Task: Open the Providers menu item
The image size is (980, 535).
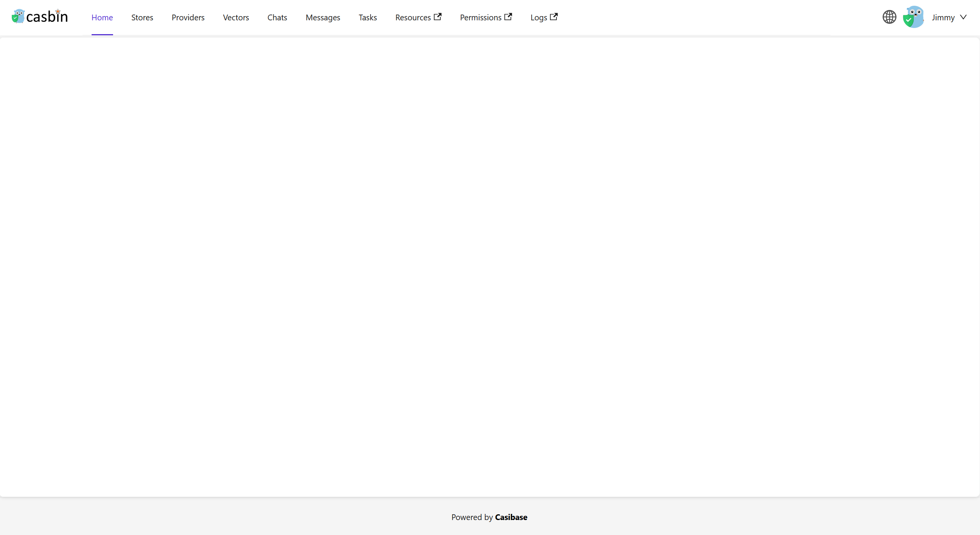Action: tap(187, 17)
